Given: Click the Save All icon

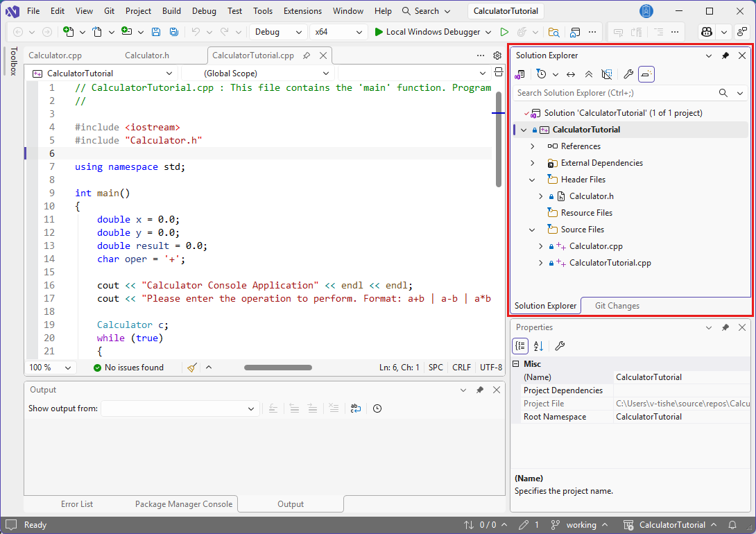Looking at the screenshot, I should (174, 32).
